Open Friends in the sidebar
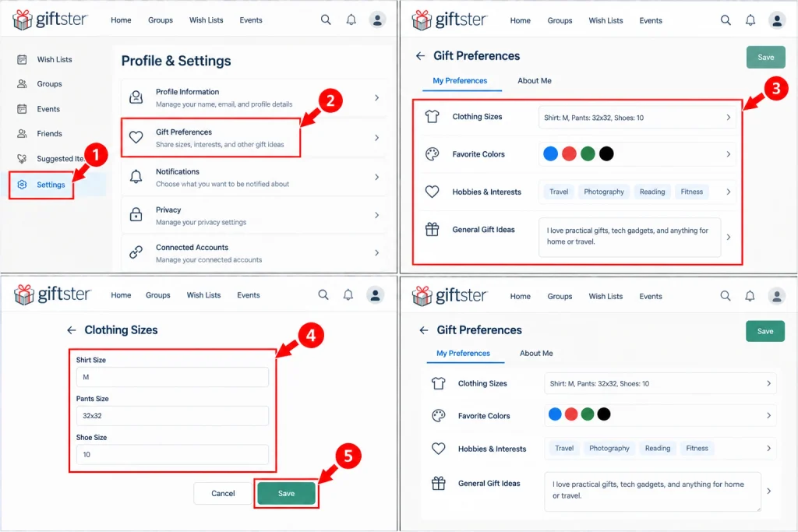 pyautogui.click(x=49, y=133)
